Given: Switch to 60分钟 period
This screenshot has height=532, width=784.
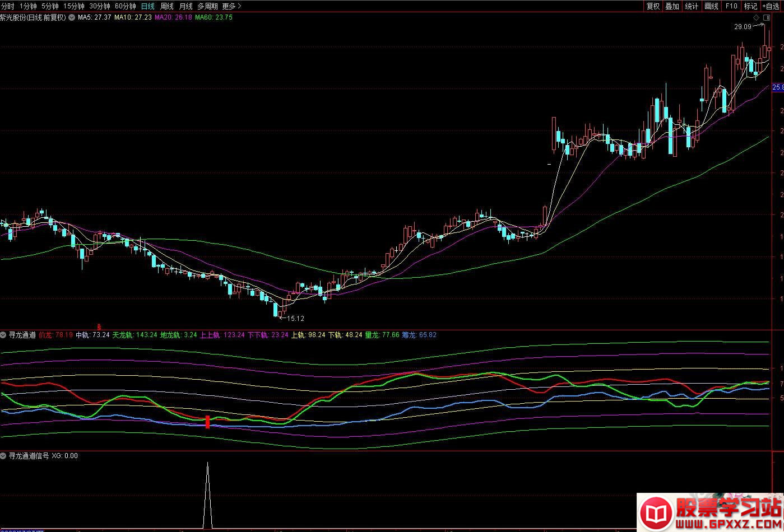Looking at the screenshot, I should (x=125, y=6).
